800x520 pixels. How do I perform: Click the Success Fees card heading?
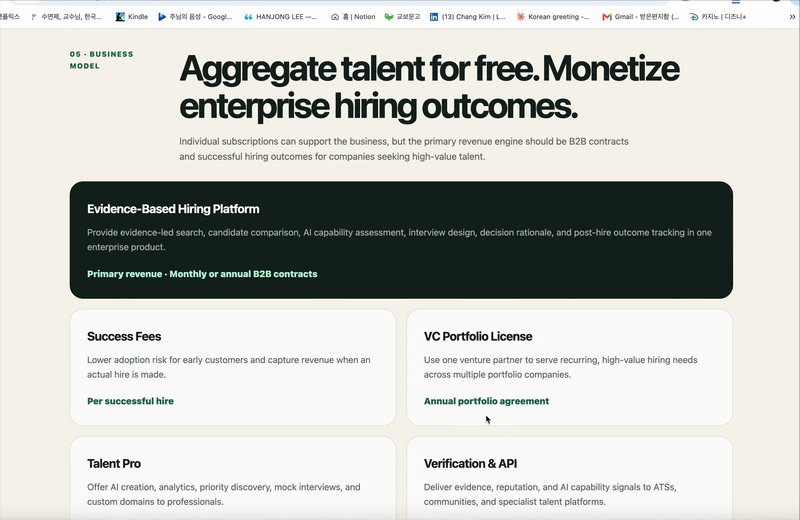[124, 336]
